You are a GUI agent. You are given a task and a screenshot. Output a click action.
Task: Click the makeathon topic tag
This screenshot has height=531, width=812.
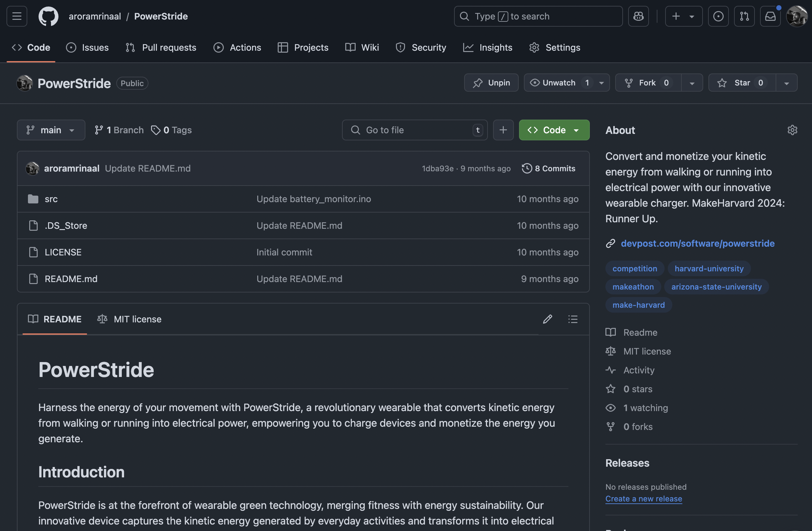633,287
